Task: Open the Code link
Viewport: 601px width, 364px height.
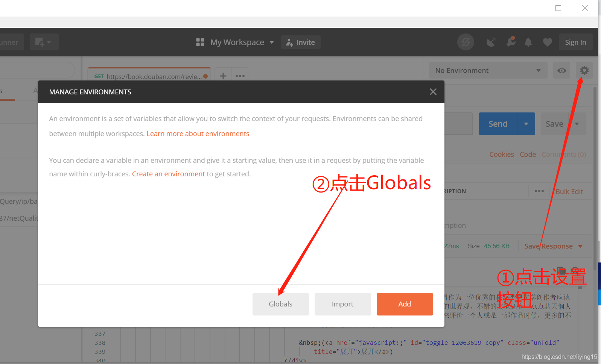Action: pyautogui.click(x=528, y=154)
